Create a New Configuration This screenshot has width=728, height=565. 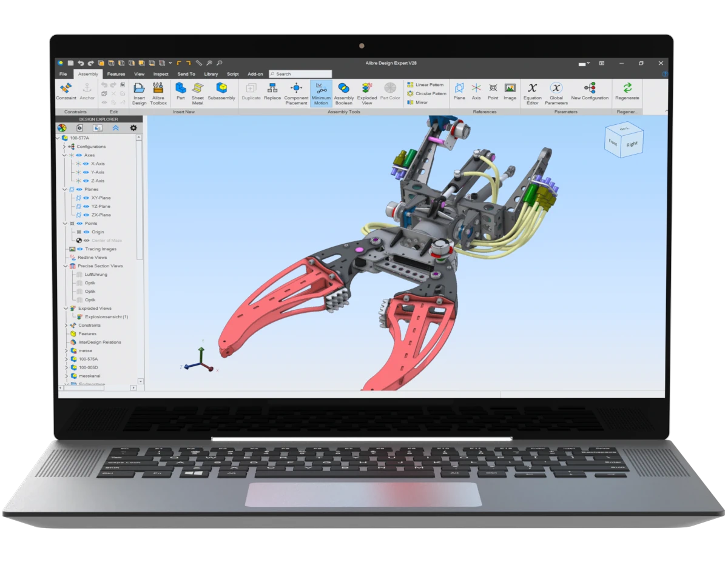pos(589,90)
